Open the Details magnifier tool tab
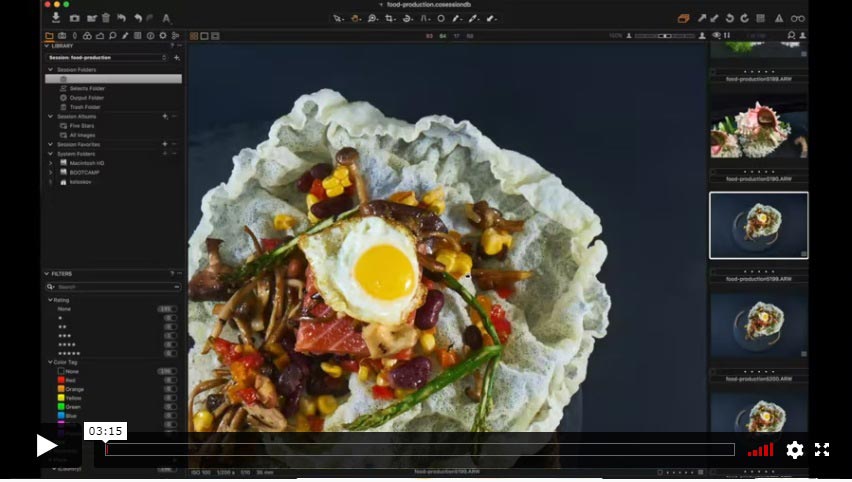The image size is (852, 482). click(112, 36)
